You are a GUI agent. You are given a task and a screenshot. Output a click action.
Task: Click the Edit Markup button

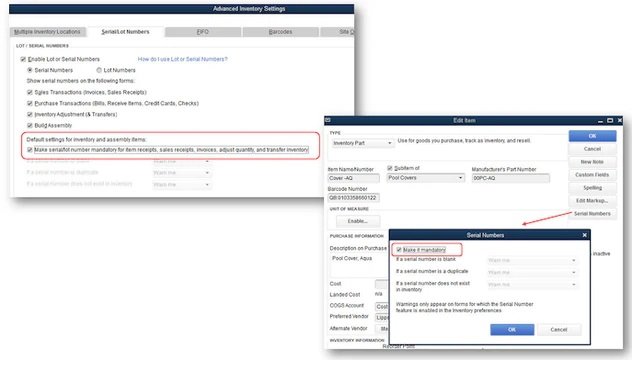592,201
